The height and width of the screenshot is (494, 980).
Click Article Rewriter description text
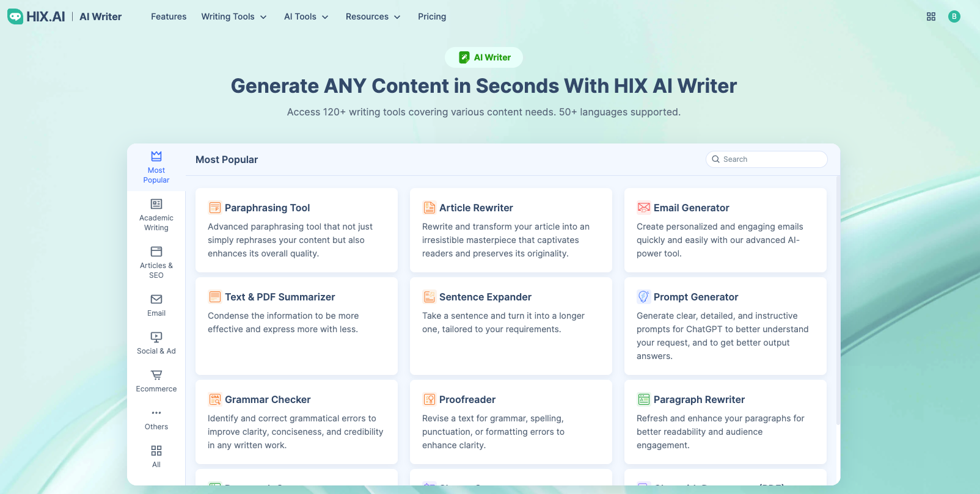click(x=506, y=240)
